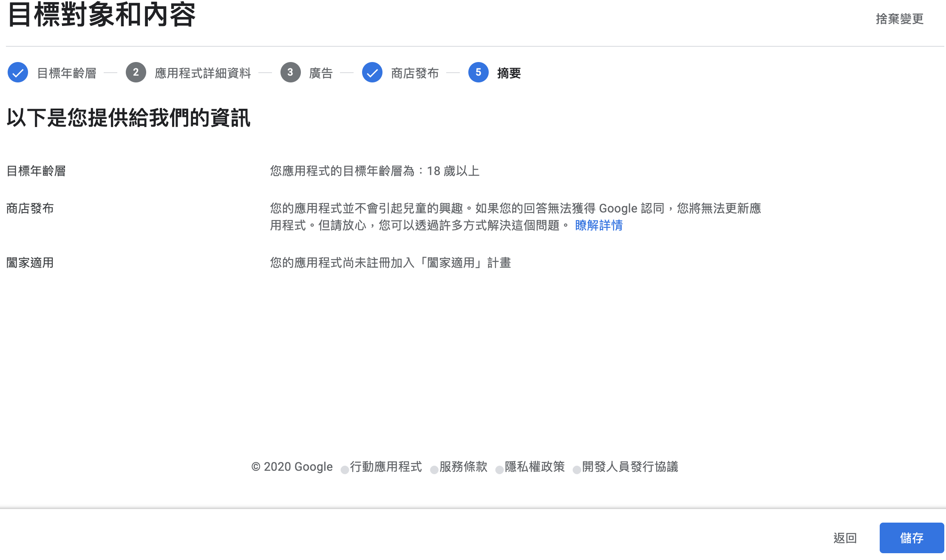The width and height of the screenshot is (946, 560).
Task: Go to the 目標年齡層 stepper label
Action: (67, 73)
